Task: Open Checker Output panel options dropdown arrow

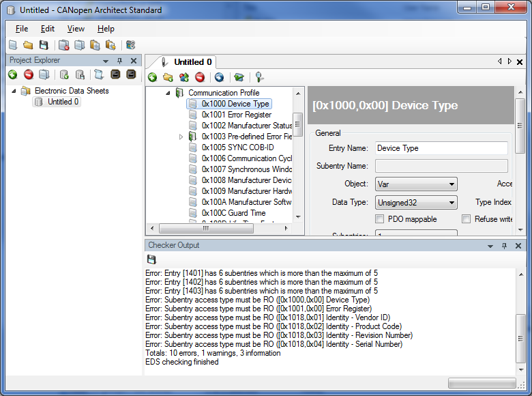Action: tap(490, 246)
